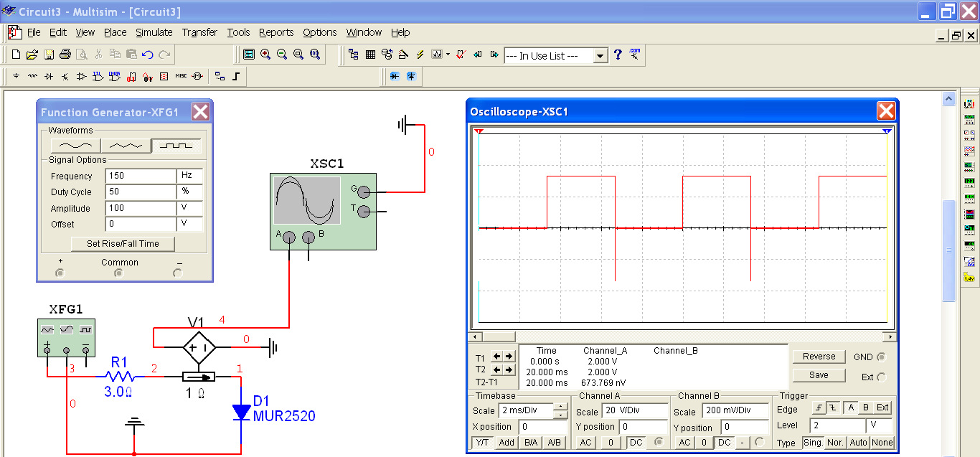
Task: Click the Undo arrow icon
Action: tap(148, 55)
